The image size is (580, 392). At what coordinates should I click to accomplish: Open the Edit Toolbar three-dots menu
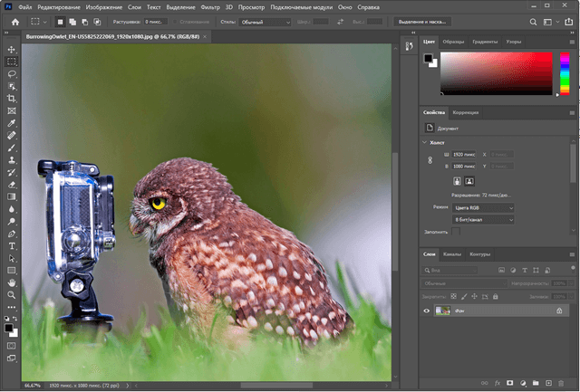point(12,307)
